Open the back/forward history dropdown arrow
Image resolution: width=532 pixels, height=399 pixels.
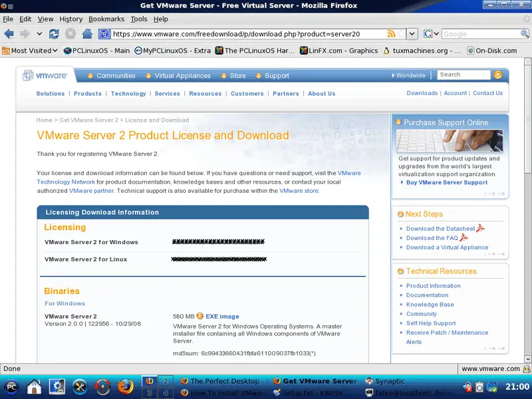coord(39,34)
